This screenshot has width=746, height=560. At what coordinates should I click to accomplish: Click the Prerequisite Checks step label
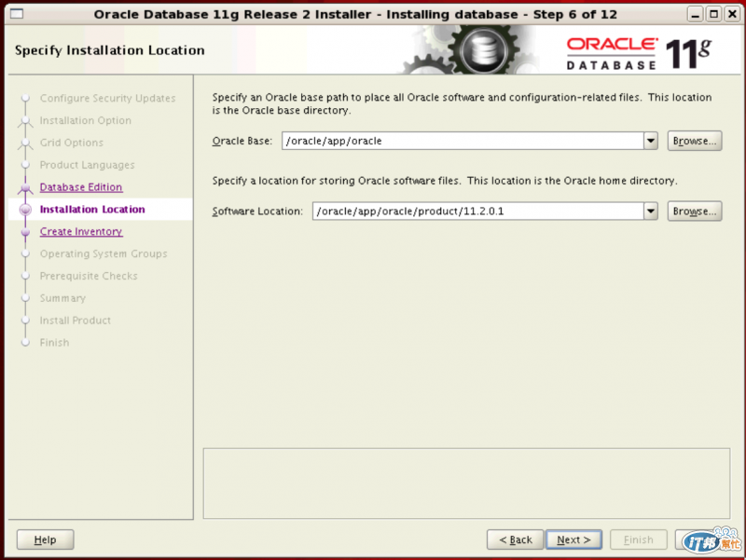click(89, 276)
